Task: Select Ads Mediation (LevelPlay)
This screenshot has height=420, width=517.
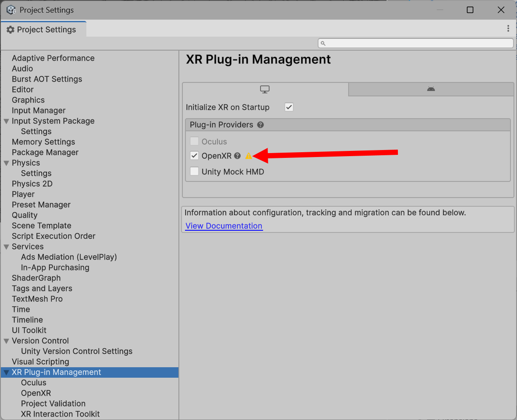Action: (x=69, y=257)
